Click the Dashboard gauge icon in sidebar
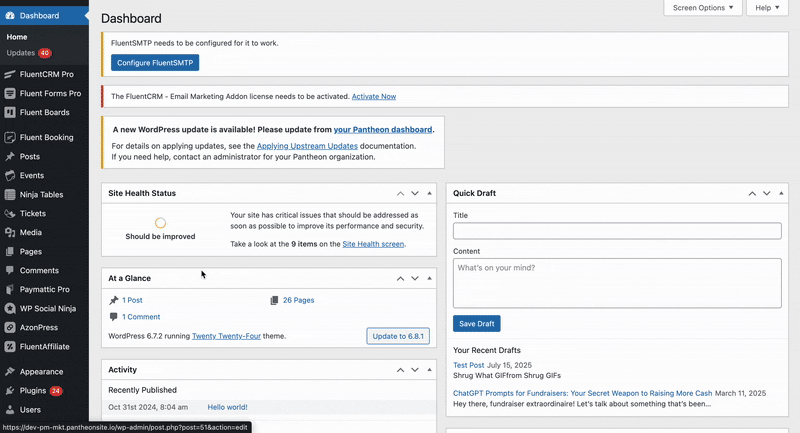The width and height of the screenshot is (800, 433). 10,16
